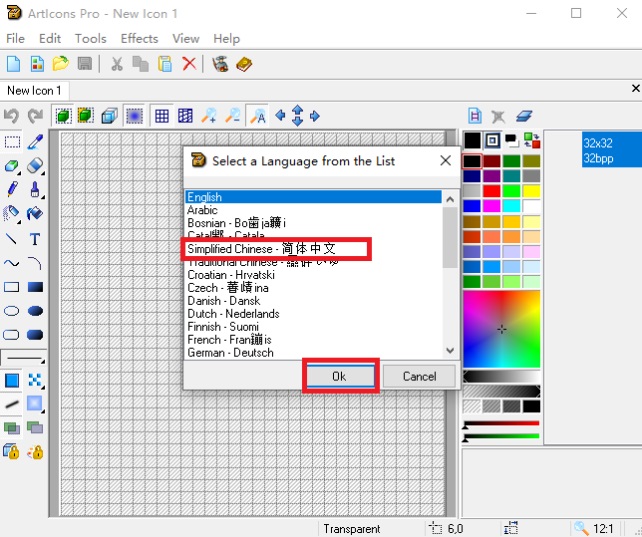Close the Select a Language dialog

tap(445, 160)
